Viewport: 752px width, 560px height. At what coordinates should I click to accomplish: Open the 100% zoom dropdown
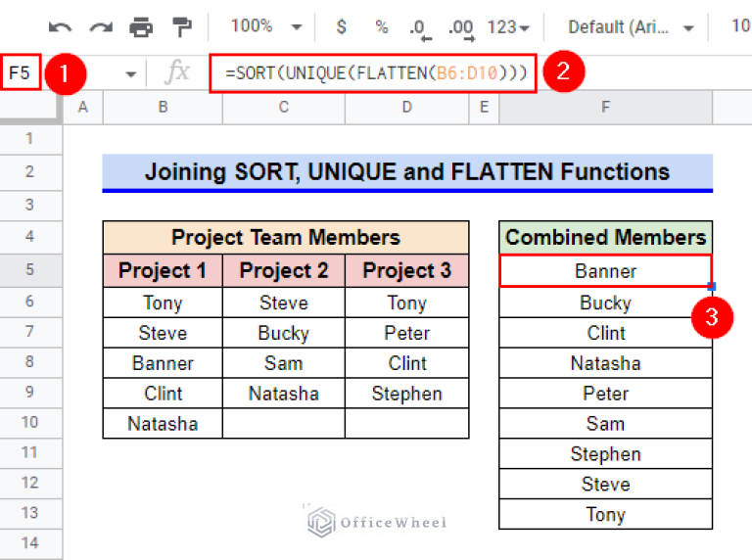point(266,26)
